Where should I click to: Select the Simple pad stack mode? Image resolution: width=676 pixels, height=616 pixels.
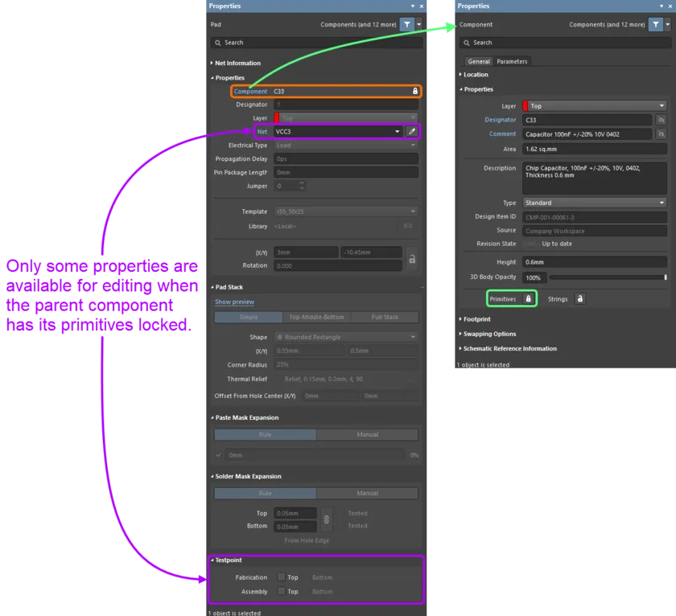249,317
